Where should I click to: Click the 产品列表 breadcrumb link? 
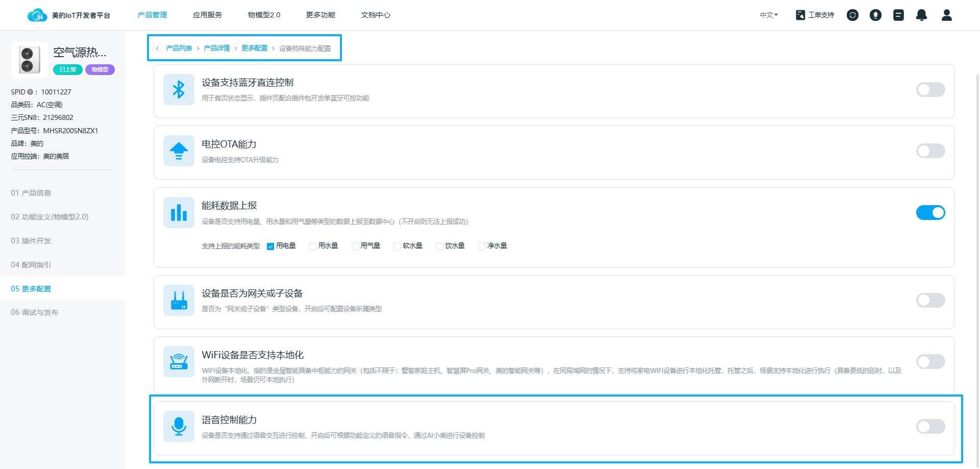[x=179, y=48]
